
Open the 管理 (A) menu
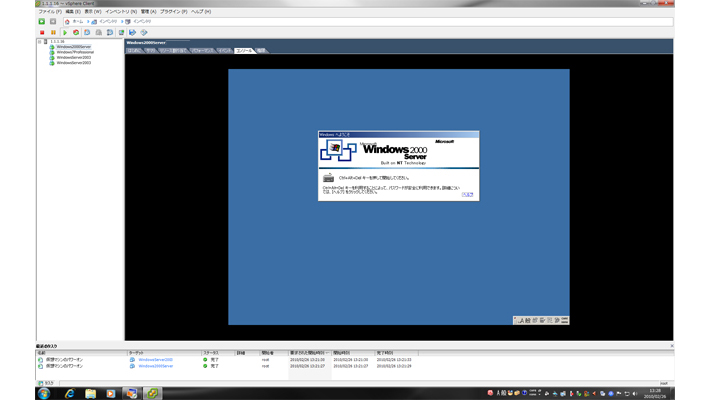149,11
